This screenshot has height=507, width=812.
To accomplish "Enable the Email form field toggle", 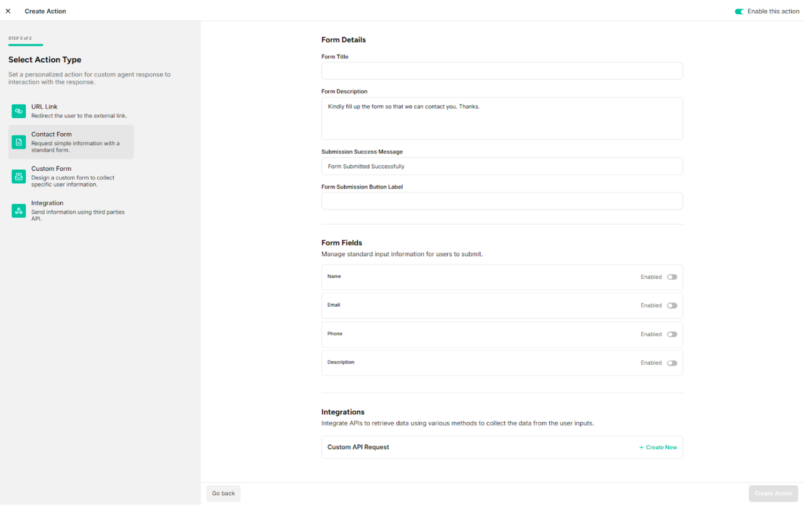I will pos(672,305).
